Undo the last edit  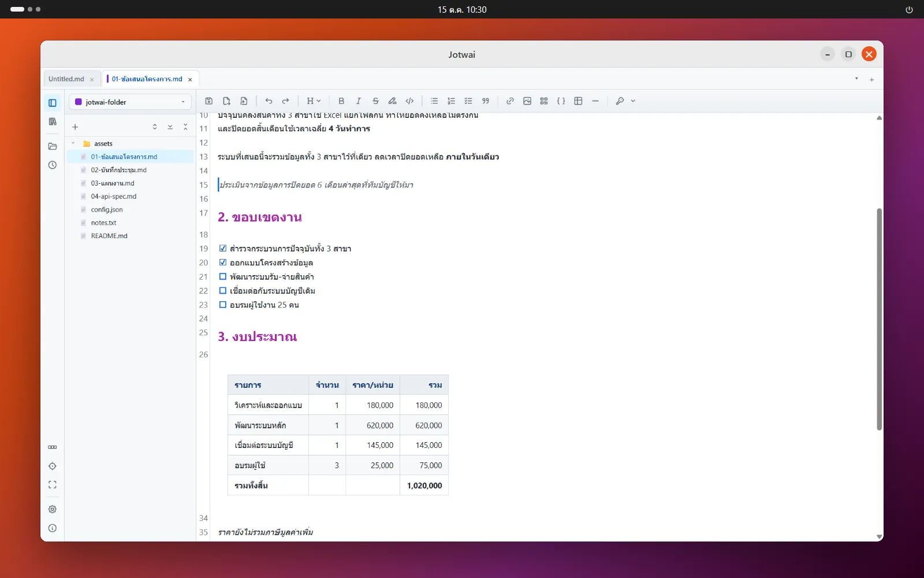[269, 101]
